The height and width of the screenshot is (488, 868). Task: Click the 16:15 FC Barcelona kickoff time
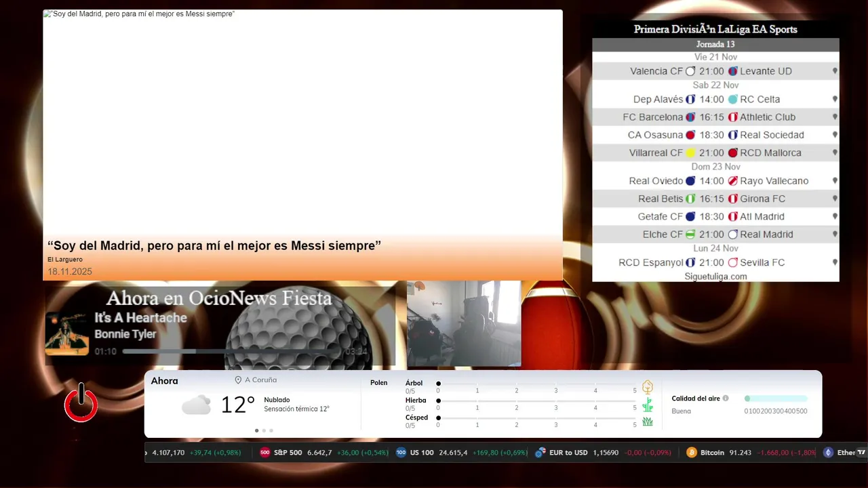tap(712, 117)
